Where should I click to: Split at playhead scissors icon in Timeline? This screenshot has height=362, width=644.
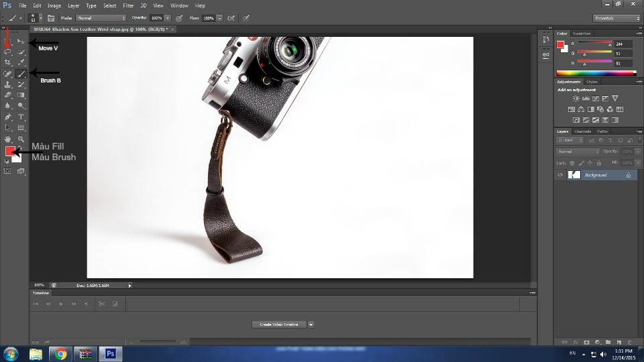[x=102, y=304]
